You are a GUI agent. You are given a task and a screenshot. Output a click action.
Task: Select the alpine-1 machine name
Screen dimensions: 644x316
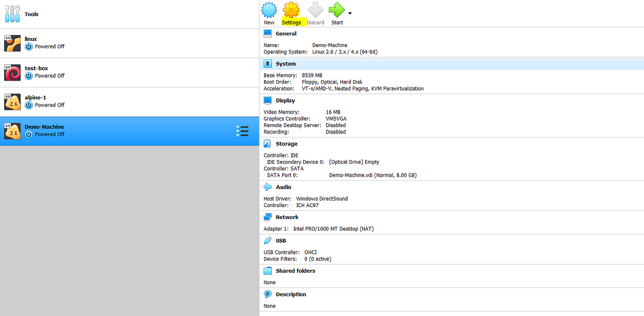click(35, 98)
